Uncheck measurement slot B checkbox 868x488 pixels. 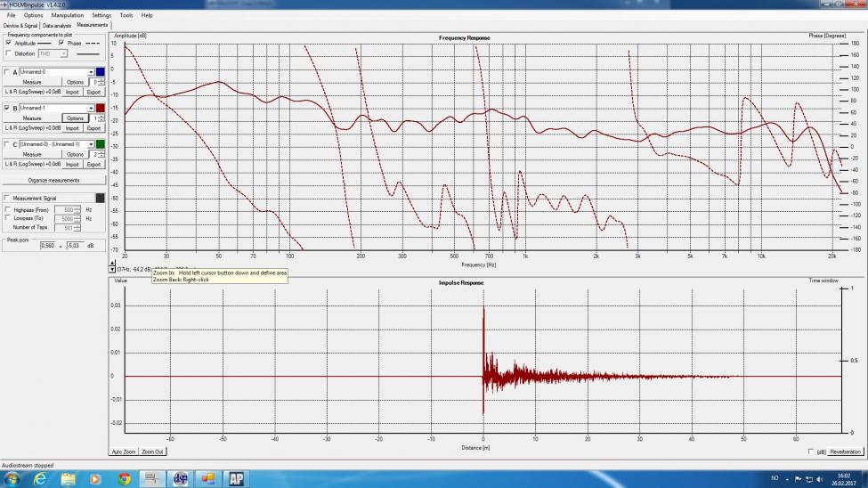(x=6, y=108)
